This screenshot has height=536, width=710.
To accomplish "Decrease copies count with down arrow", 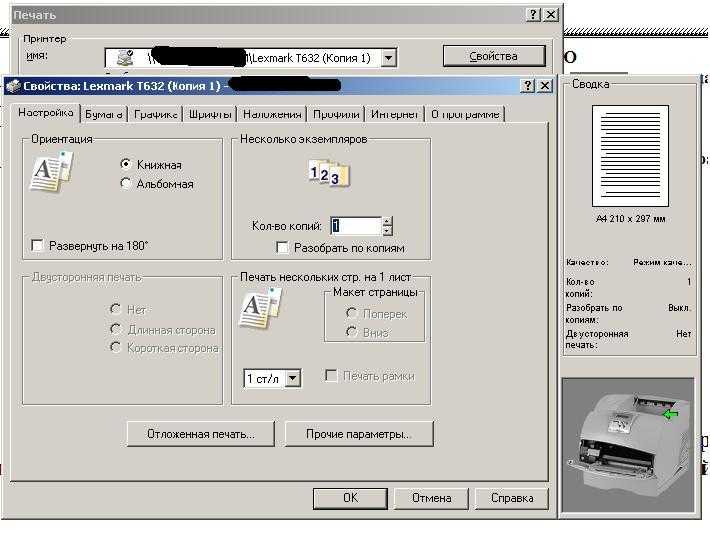I will click(387, 230).
